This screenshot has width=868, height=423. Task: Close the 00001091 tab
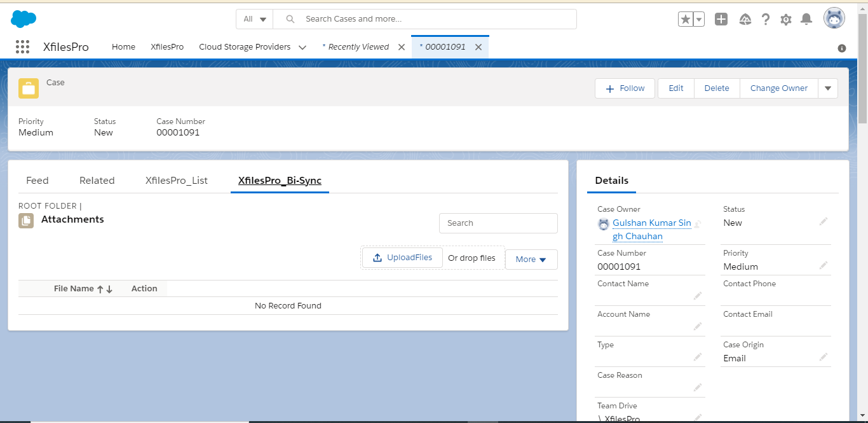coord(478,47)
